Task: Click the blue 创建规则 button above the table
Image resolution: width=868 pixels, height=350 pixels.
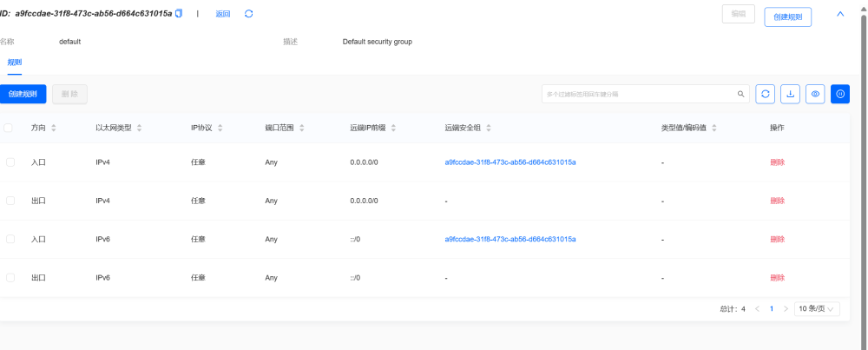Action: (x=23, y=94)
